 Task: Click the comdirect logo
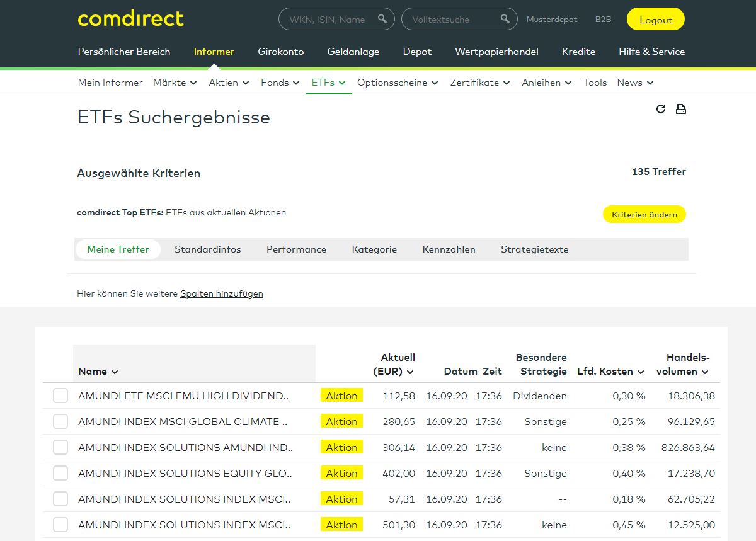pyautogui.click(x=131, y=19)
